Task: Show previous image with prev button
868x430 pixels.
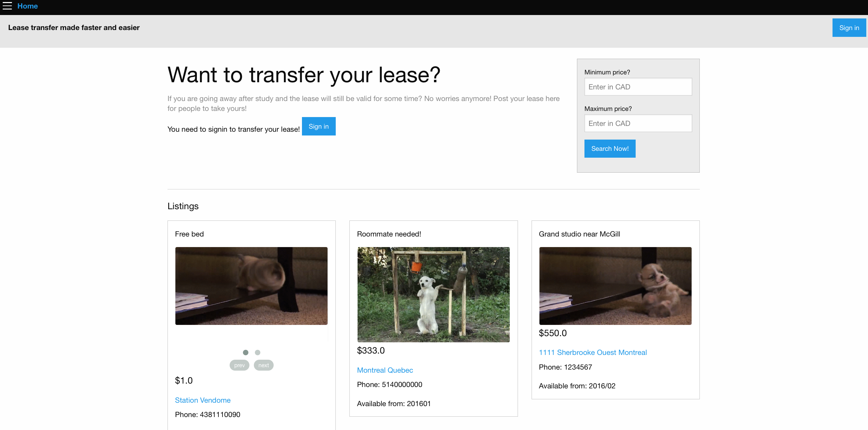Action: [x=240, y=365]
